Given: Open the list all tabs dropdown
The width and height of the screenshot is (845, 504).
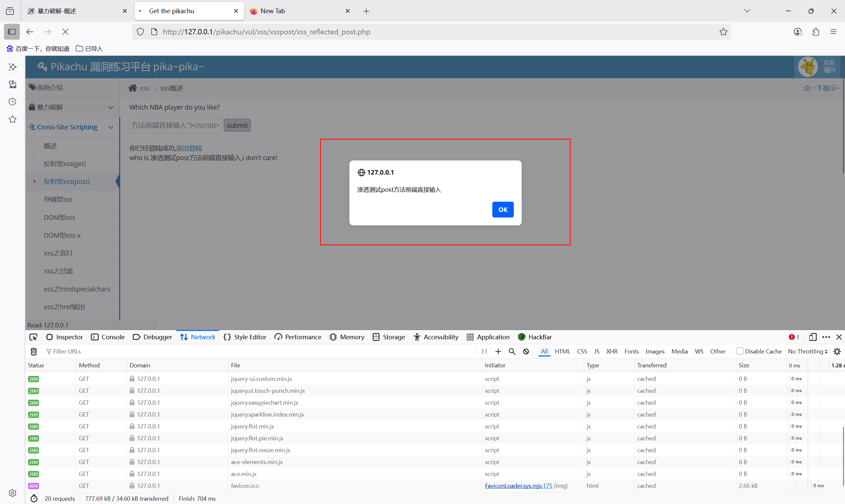Looking at the screenshot, I should 747,11.
